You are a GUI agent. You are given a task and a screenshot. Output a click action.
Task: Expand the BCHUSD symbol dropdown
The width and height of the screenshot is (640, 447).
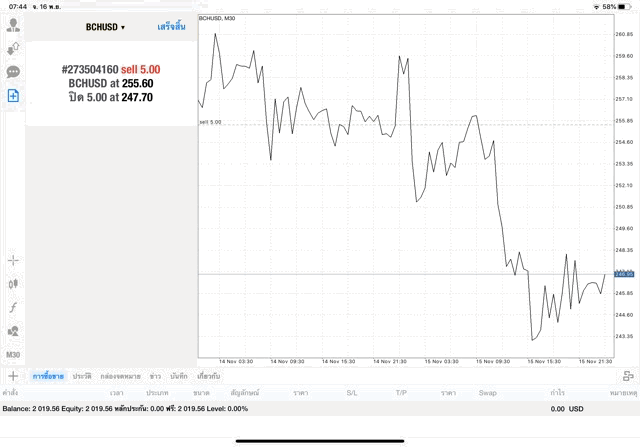pos(105,27)
